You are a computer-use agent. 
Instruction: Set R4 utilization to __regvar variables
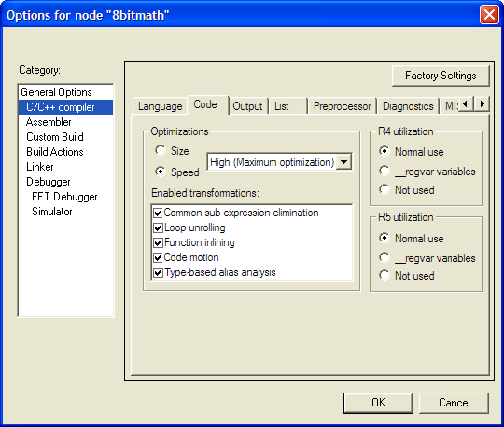tap(385, 171)
